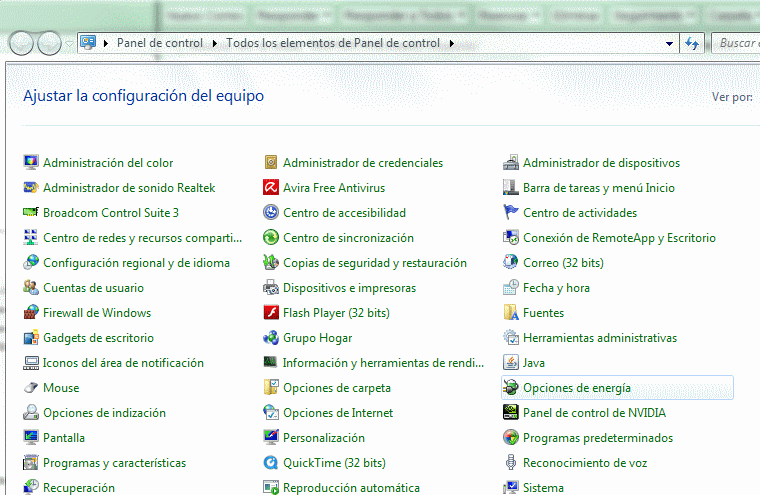Click the Java coffee cup icon
760x495 pixels.
(510, 363)
